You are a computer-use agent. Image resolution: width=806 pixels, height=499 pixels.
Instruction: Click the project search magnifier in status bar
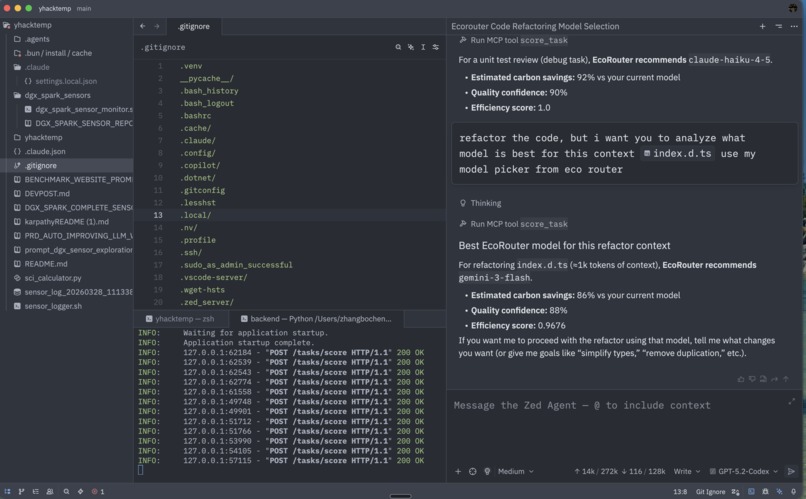click(66, 491)
